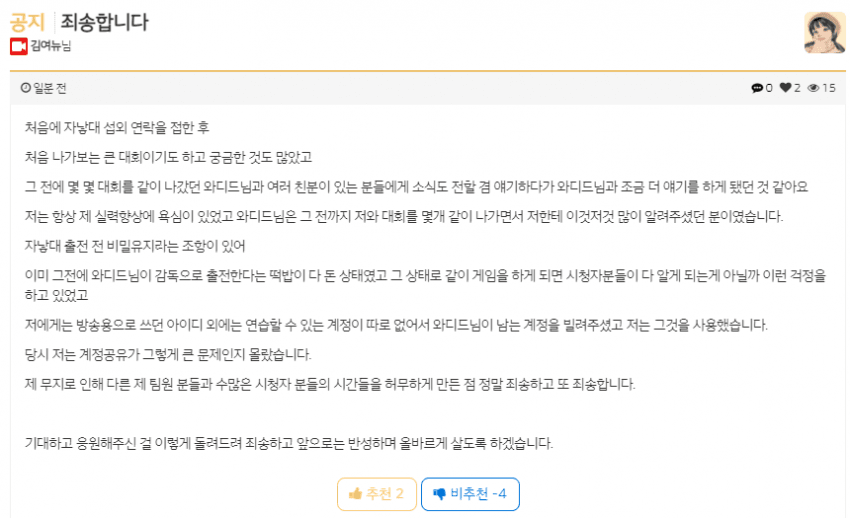
Task: Click the thumbs-down icon in the 비추천 button
Action: (439, 494)
